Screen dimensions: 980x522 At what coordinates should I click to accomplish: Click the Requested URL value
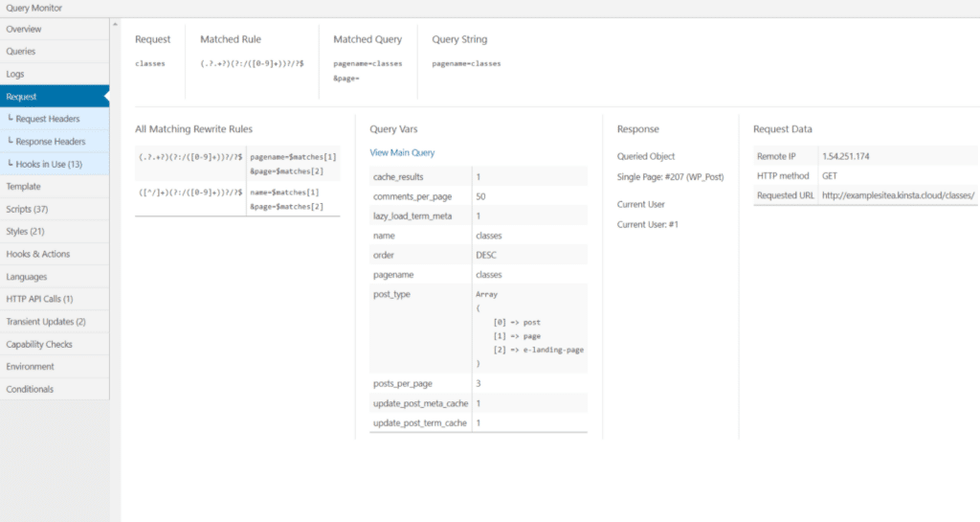coord(897,195)
